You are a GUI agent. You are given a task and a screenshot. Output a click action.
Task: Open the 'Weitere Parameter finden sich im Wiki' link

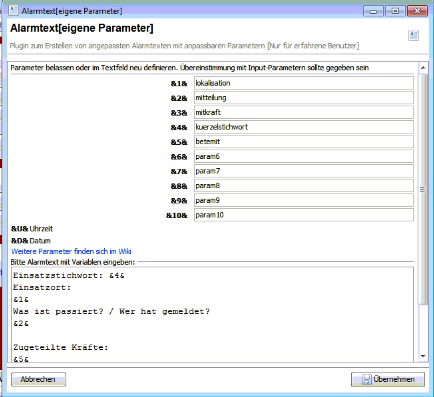[71, 251]
